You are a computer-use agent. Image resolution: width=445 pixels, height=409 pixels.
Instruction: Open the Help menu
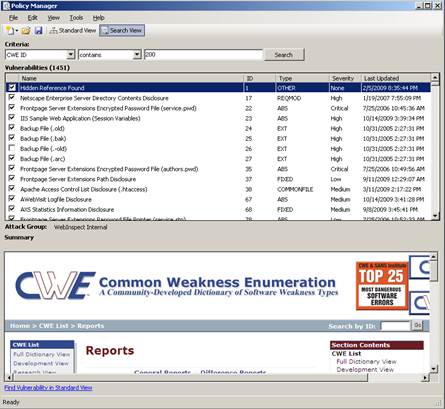[98, 18]
